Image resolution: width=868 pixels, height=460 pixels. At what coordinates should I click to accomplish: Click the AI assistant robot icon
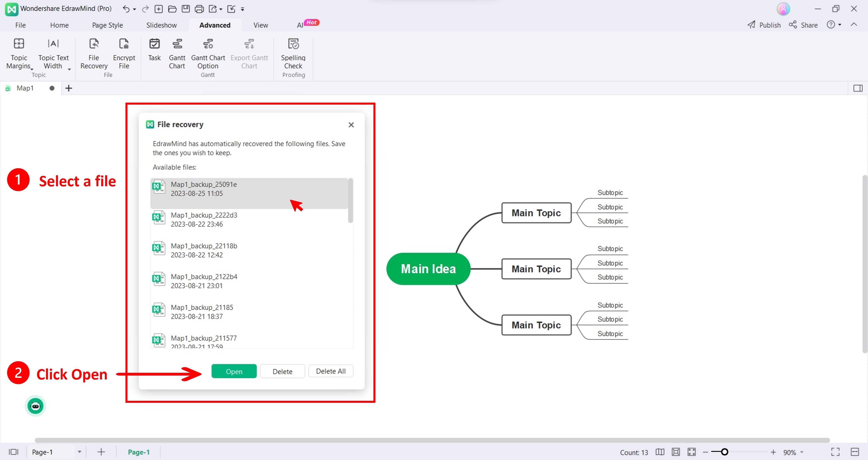(35, 406)
